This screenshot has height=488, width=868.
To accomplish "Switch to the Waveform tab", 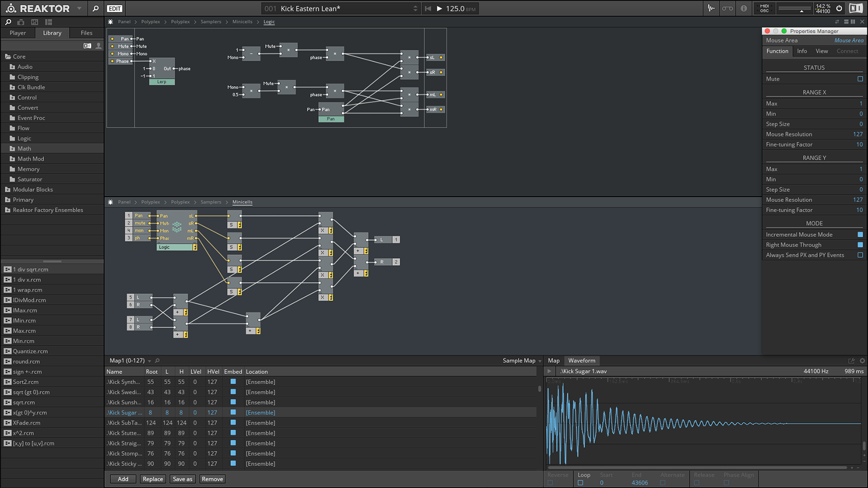I will (582, 361).
